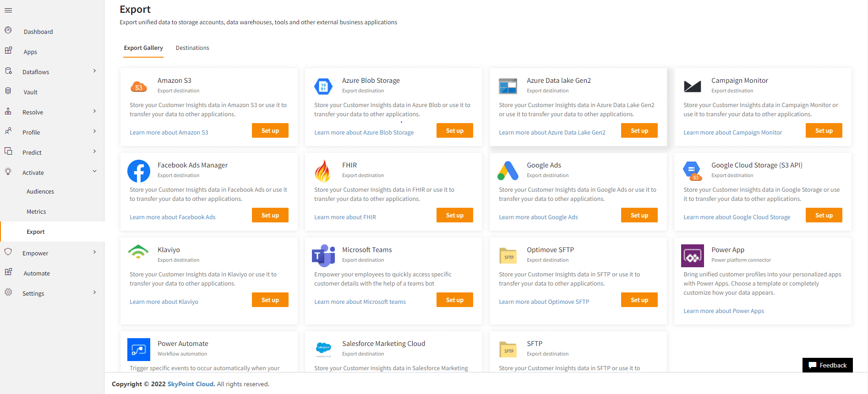Switch to the Destinations tab

192,48
